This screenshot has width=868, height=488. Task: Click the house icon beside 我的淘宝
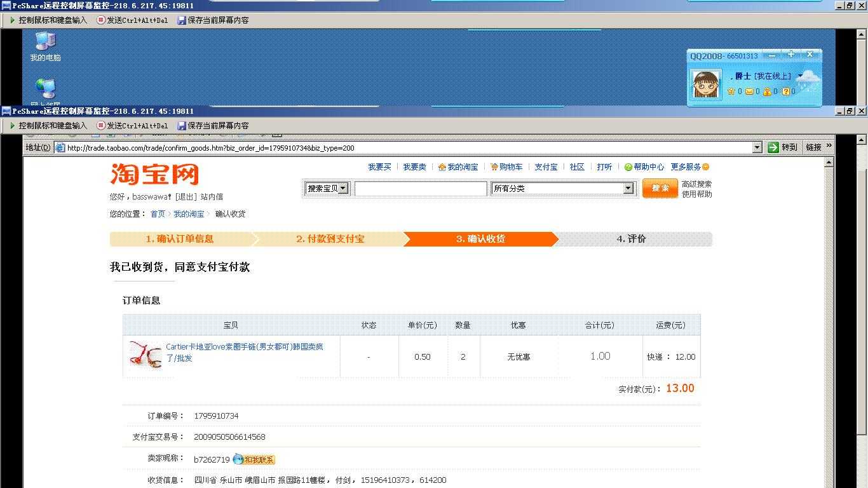[442, 167]
